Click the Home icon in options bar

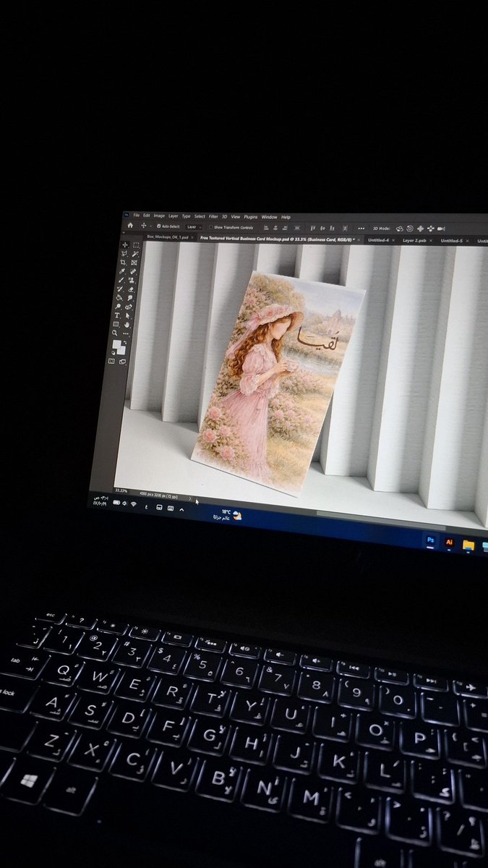pyautogui.click(x=130, y=226)
